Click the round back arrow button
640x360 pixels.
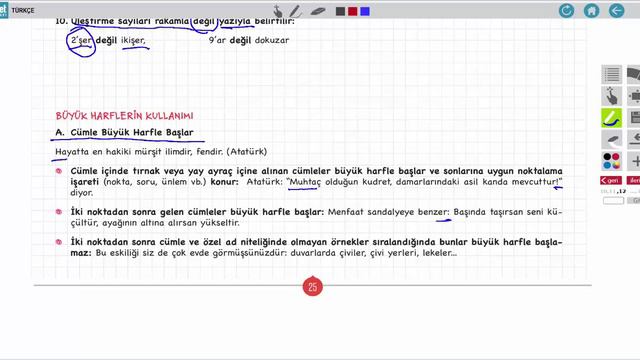point(616,11)
